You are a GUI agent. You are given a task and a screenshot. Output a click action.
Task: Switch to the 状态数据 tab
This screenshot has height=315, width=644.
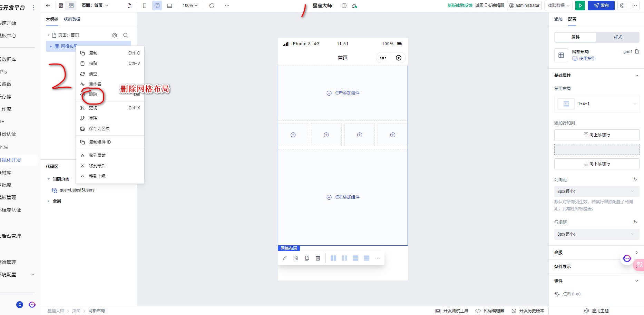click(x=72, y=19)
